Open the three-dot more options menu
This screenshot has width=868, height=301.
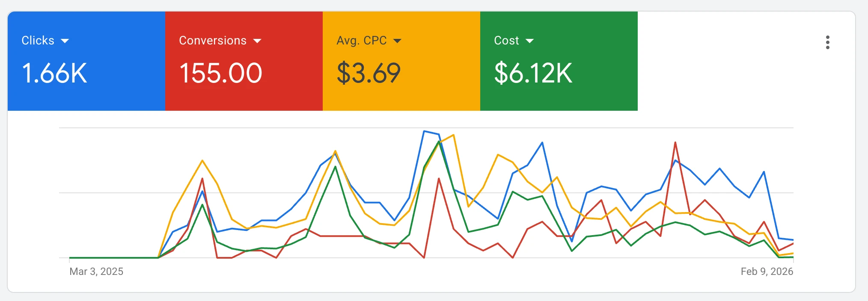coord(827,42)
